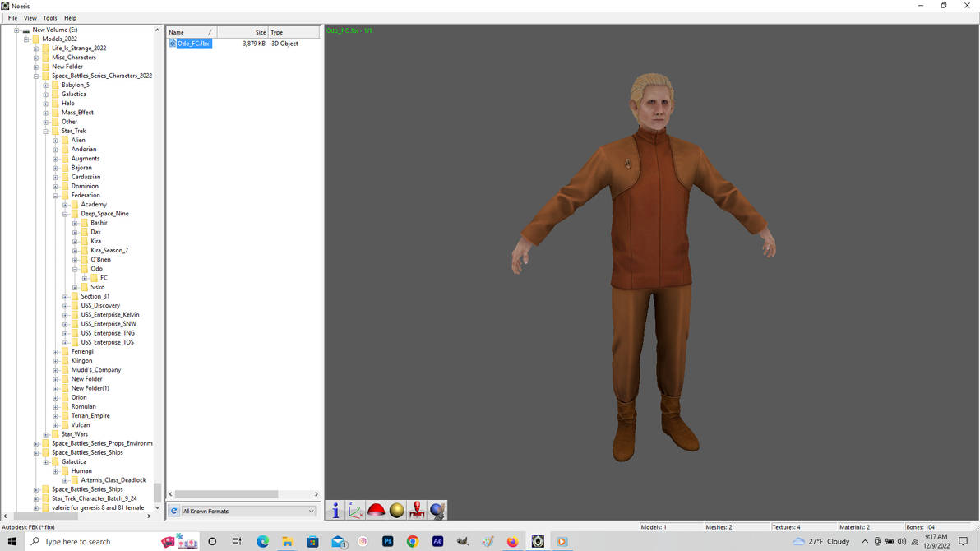
Task: Open the notification center icon
Action: pyautogui.click(x=963, y=542)
